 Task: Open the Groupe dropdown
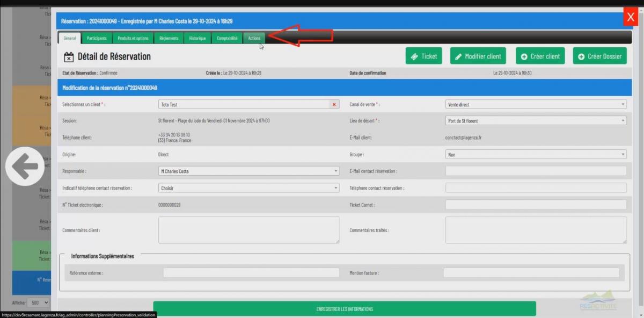click(536, 155)
